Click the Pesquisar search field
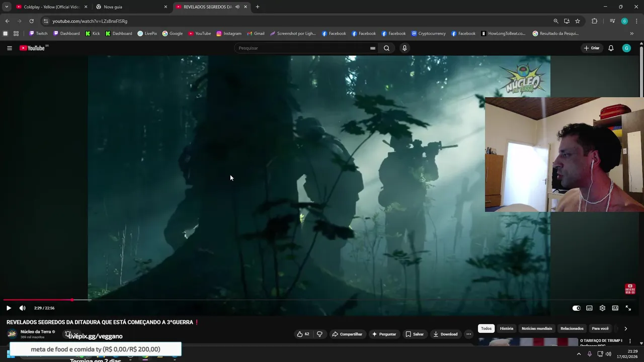644x362 pixels. (x=302, y=48)
